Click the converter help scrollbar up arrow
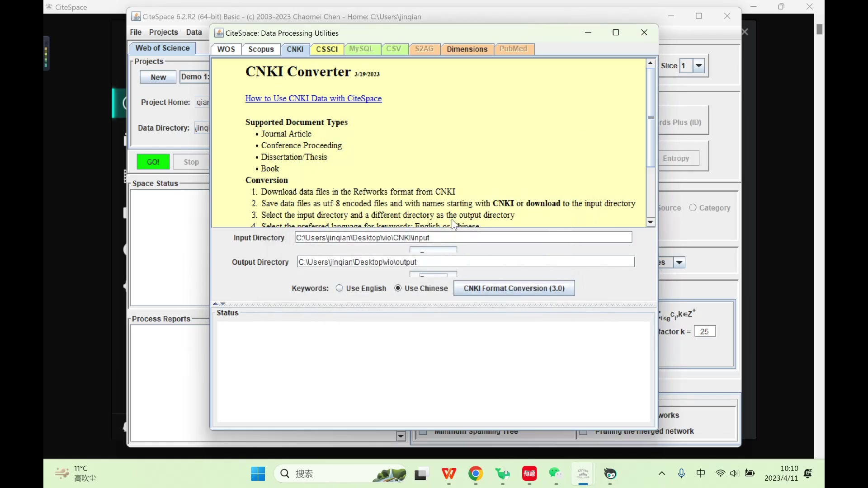 (x=651, y=63)
